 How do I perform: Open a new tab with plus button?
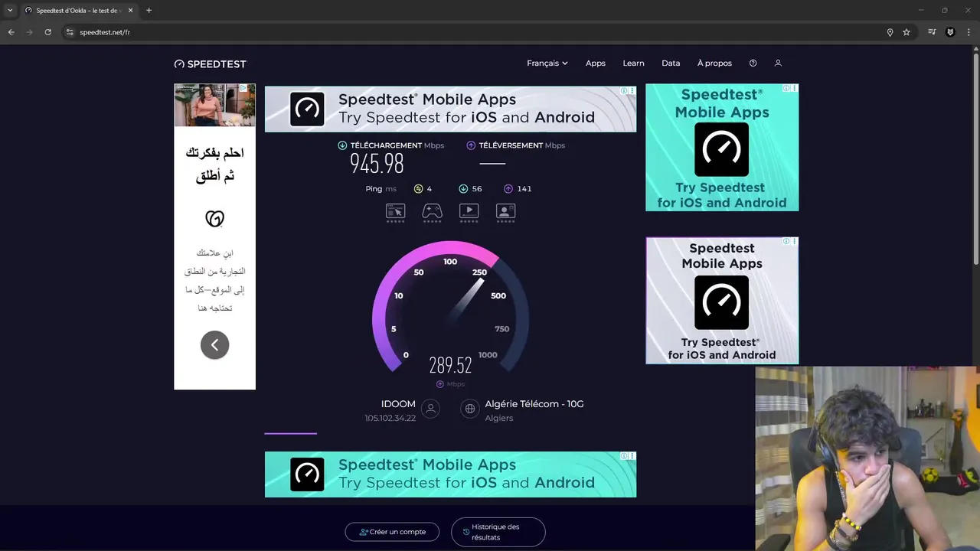(x=149, y=11)
